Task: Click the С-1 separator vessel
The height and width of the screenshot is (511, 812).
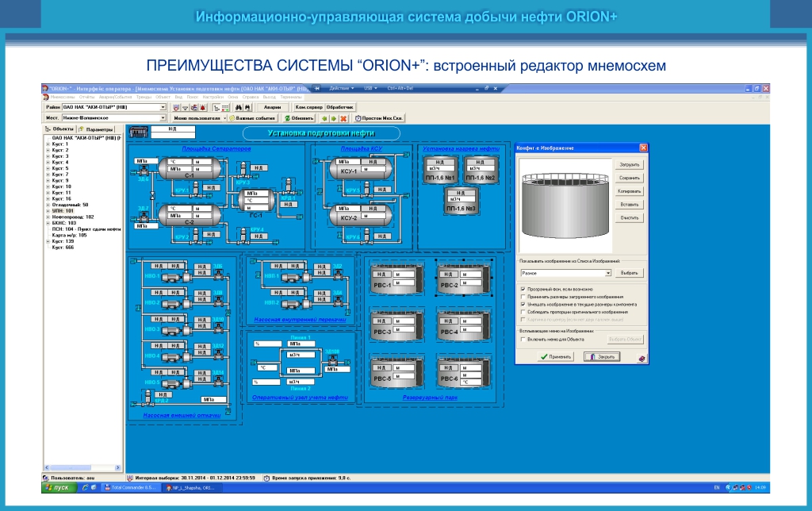Action: [x=190, y=168]
